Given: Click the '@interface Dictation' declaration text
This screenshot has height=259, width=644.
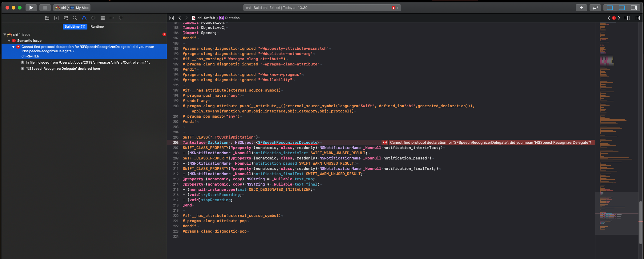Looking at the screenshot, I should [206, 143].
